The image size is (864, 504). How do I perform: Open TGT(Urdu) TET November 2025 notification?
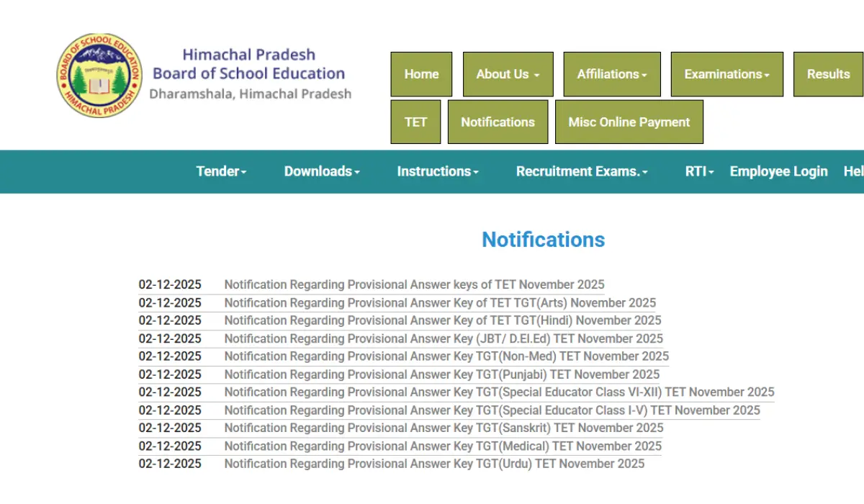[434, 464]
